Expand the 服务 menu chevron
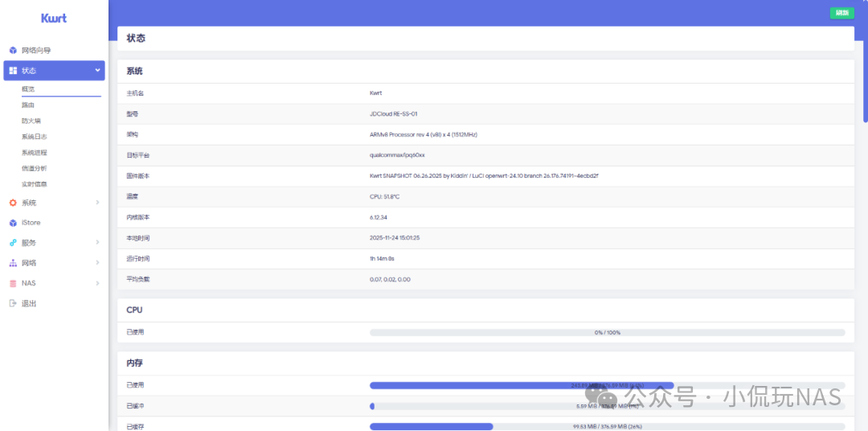 click(x=97, y=243)
